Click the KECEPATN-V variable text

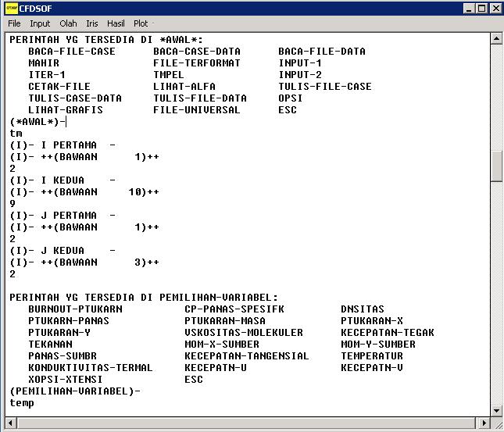coord(372,368)
